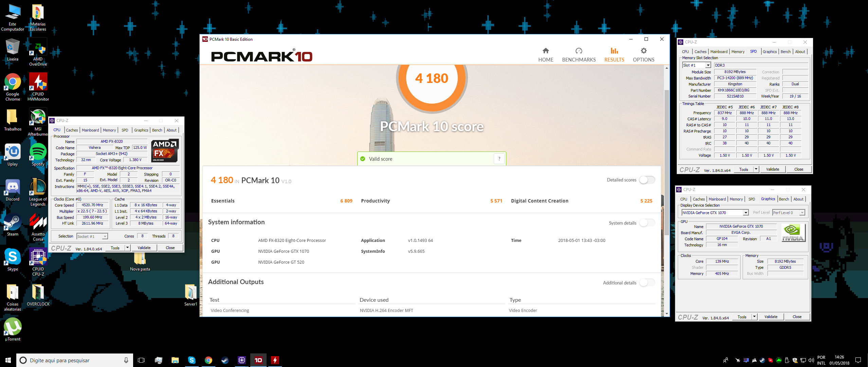Open RESULTS section in PCMark 10
This screenshot has height=367, width=868.
click(614, 55)
